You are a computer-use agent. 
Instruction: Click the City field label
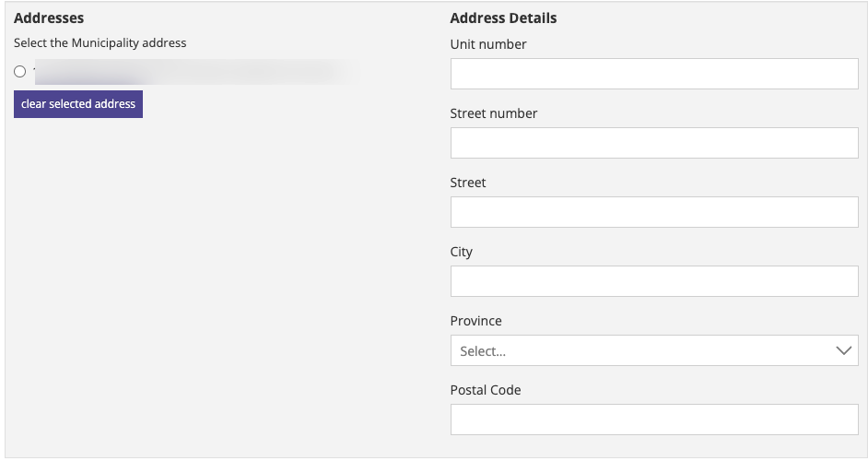(462, 252)
